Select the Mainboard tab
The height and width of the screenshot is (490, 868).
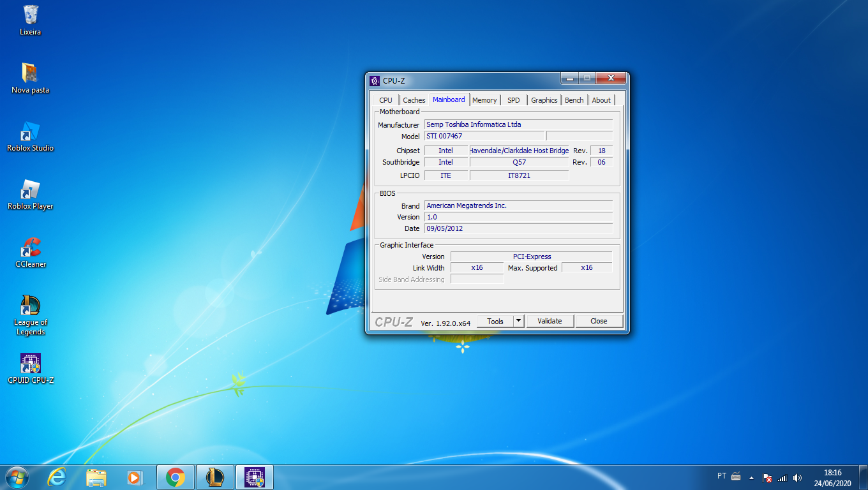[449, 100]
